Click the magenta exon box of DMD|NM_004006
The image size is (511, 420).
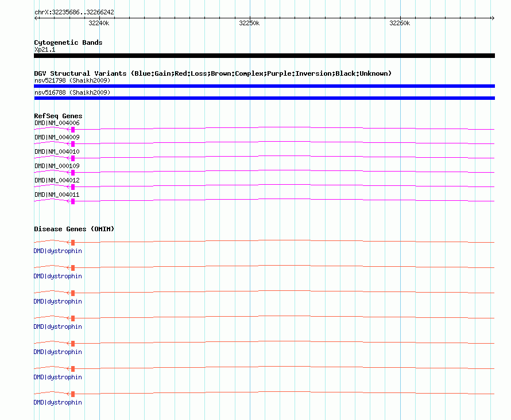pyautogui.click(x=73, y=130)
